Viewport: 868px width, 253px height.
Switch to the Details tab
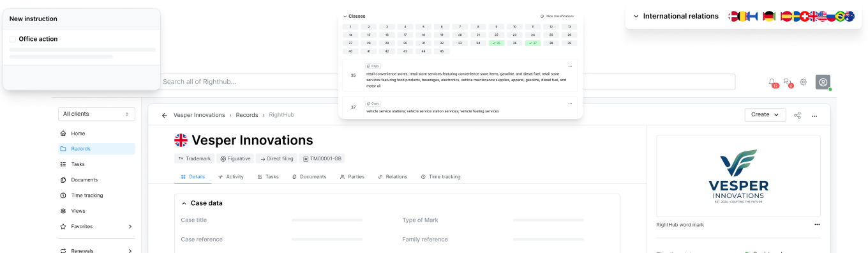coord(193,177)
